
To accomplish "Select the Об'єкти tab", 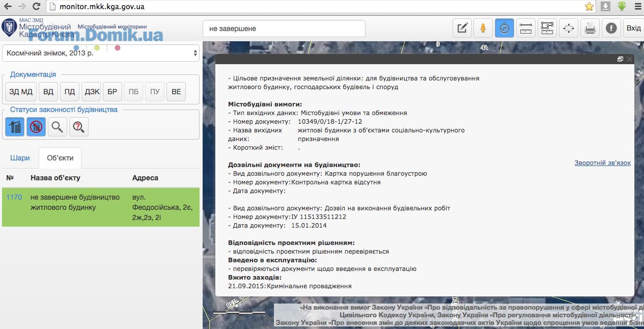I will point(60,158).
